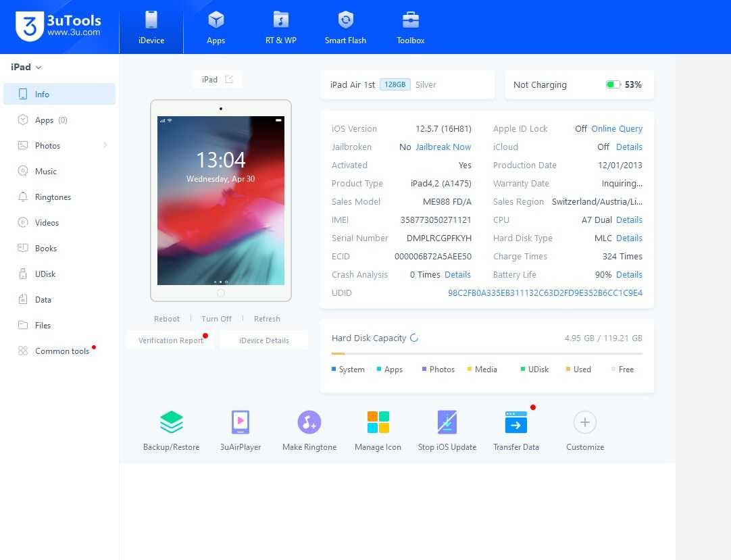Click the Apple ID Lock Online Query link
731x560 pixels.
pyautogui.click(x=616, y=129)
